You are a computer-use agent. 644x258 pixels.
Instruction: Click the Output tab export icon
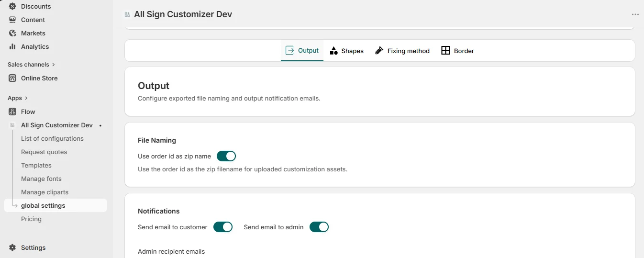[289, 50]
